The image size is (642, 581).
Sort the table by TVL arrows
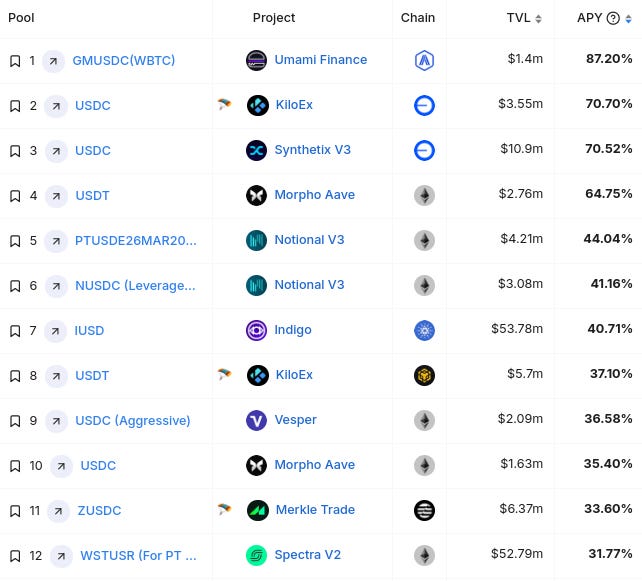538,19
